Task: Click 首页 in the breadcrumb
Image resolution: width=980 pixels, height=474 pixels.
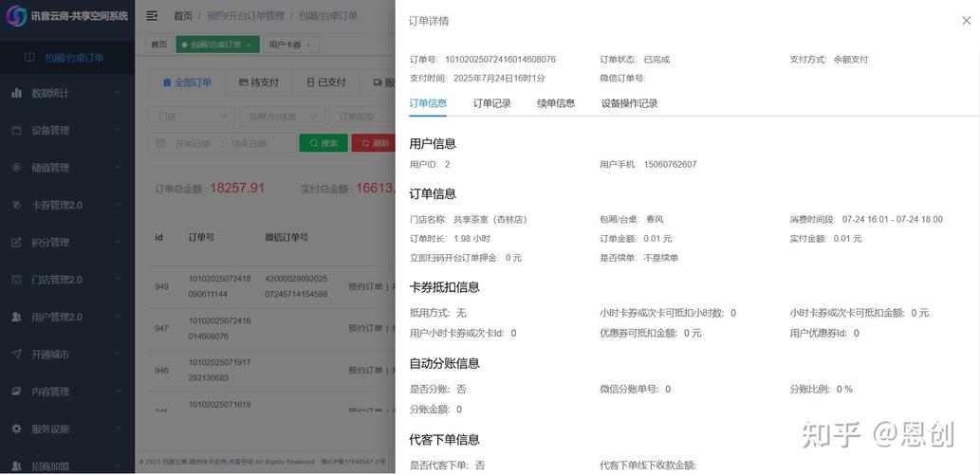Action: 183,15
